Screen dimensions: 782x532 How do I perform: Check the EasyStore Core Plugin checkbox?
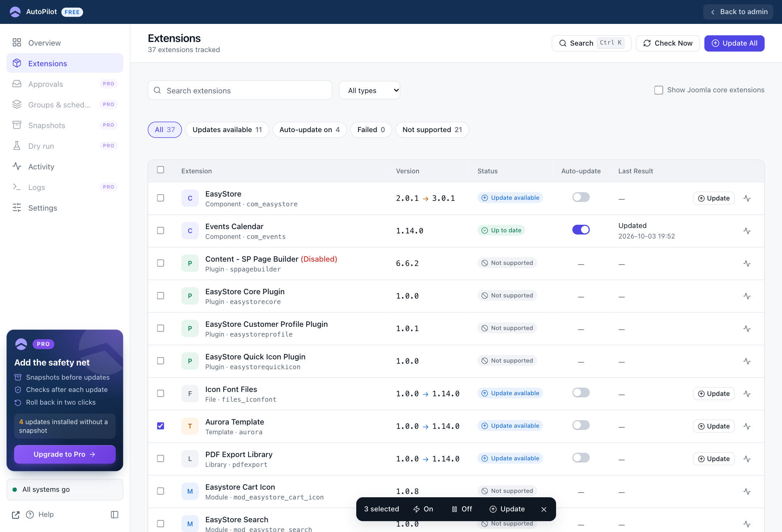pos(160,296)
